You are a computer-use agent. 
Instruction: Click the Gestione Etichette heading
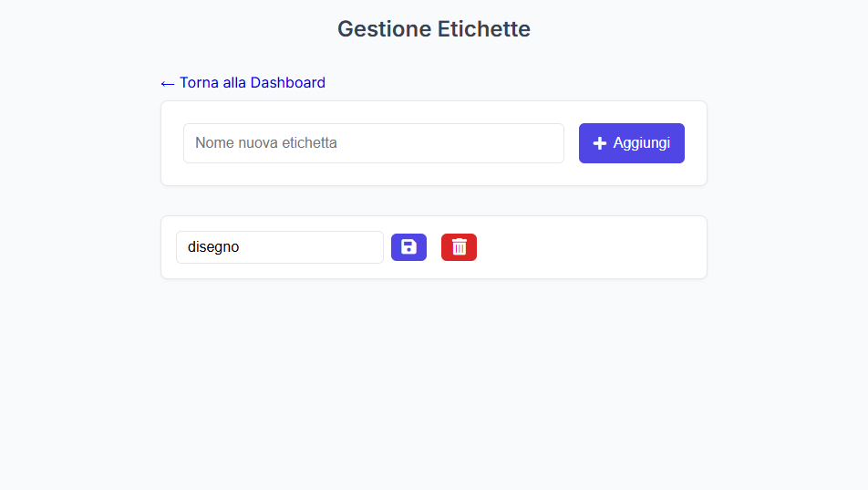pyautogui.click(x=434, y=29)
